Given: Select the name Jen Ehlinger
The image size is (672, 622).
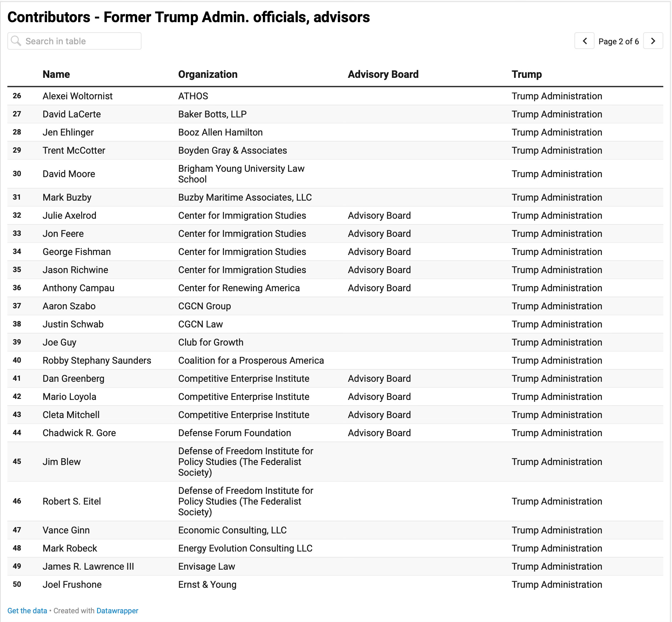Looking at the screenshot, I should (x=68, y=133).
